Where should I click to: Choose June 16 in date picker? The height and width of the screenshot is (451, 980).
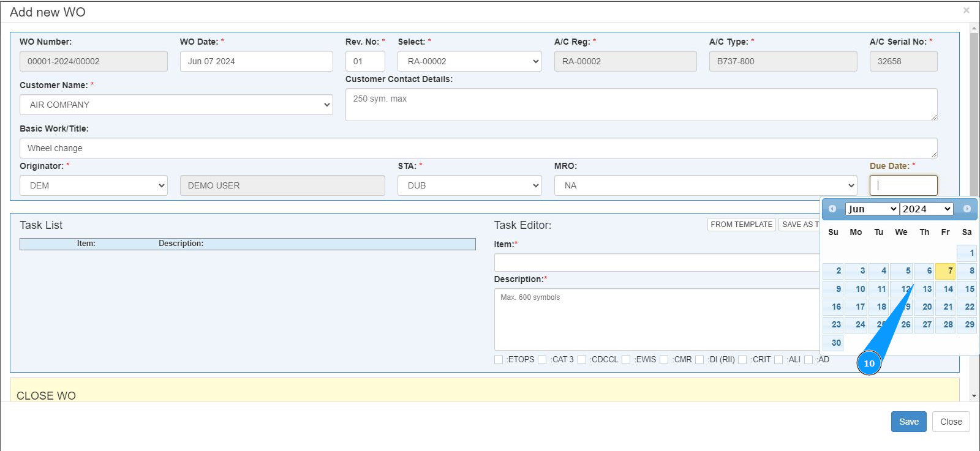click(x=833, y=307)
